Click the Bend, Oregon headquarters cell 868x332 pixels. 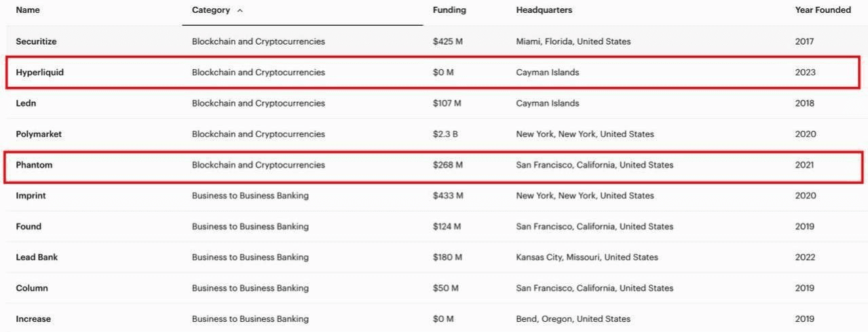coord(573,319)
